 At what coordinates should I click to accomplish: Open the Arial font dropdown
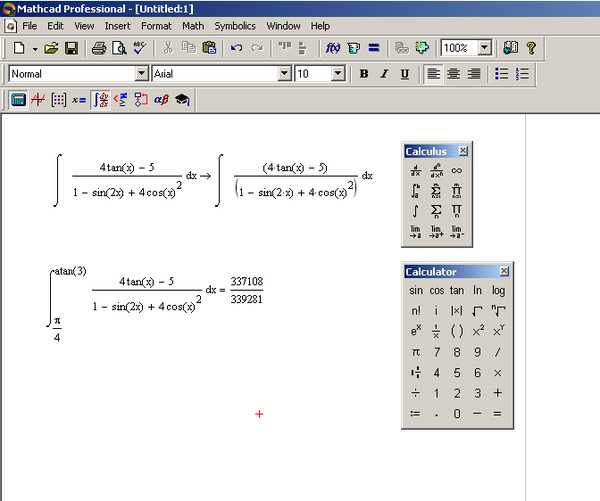284,73
